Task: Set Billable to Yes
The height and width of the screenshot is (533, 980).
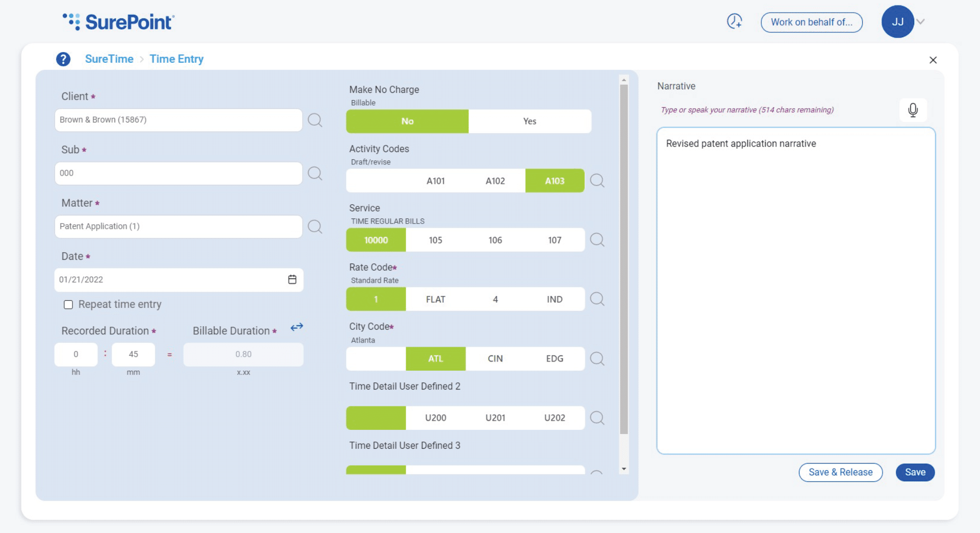Action: point(530,121)
